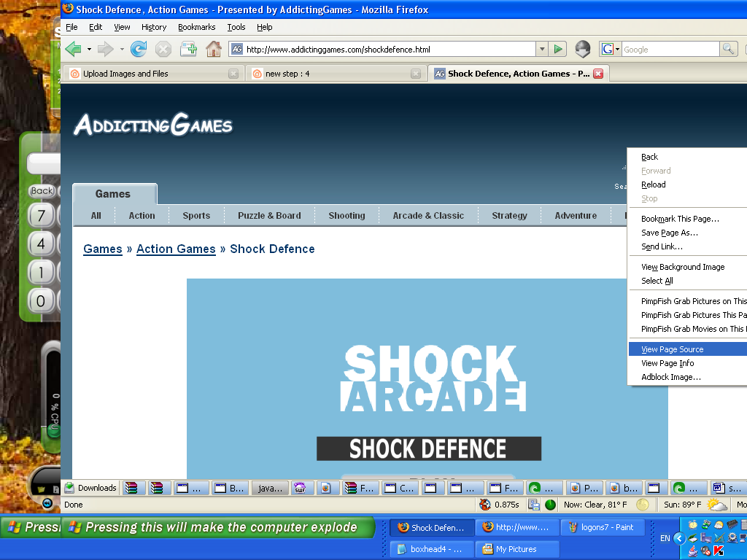Click the Home icon in toolbar
Image resolution: width=747 pixels, height=560 pixels.
(x=213, y=49)
